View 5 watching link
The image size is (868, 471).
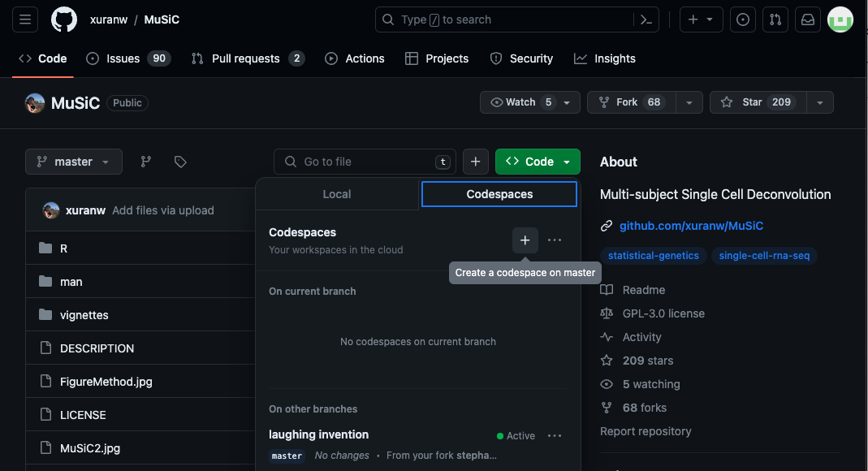(651, 384)
